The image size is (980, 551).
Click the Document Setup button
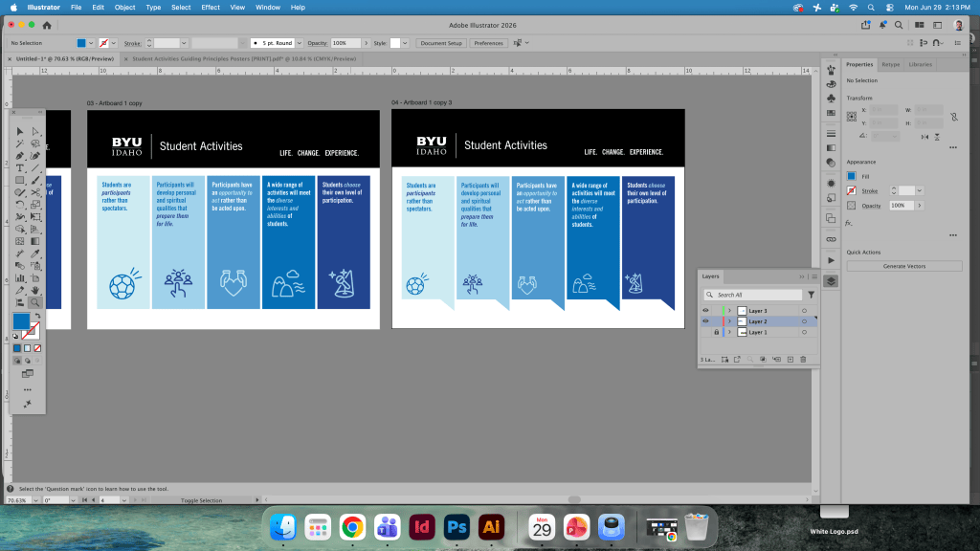[441, 43]
